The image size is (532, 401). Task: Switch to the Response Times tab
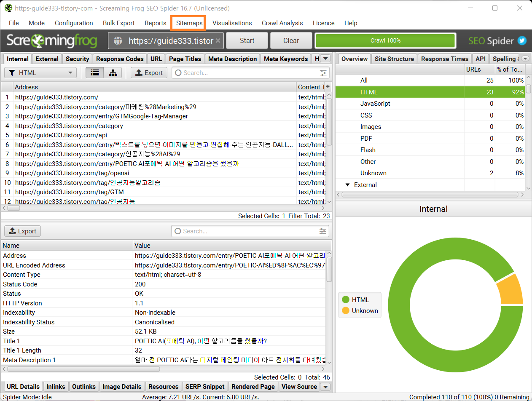pos(445,59)
